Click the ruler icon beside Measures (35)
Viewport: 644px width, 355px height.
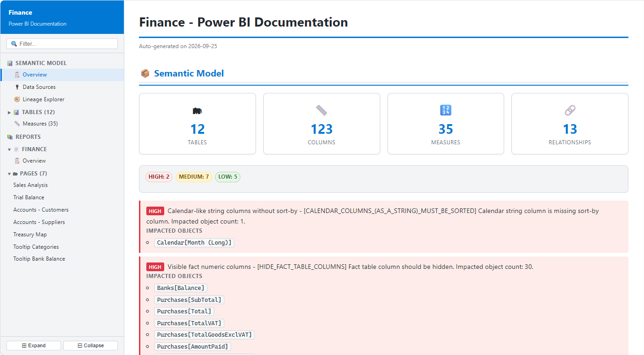17,124
